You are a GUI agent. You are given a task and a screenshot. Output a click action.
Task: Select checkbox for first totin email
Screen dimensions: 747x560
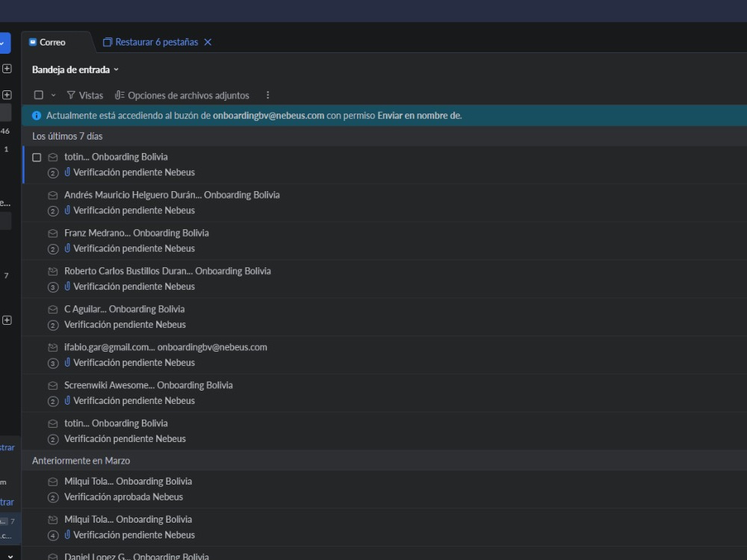[x=37, y=158]
